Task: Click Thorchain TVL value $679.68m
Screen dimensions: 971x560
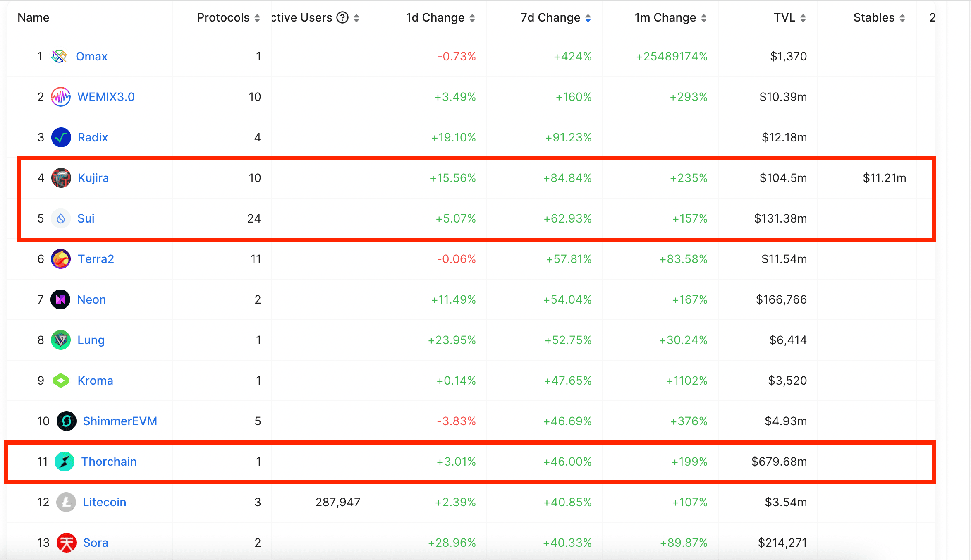Action: (x=779, y=462)
